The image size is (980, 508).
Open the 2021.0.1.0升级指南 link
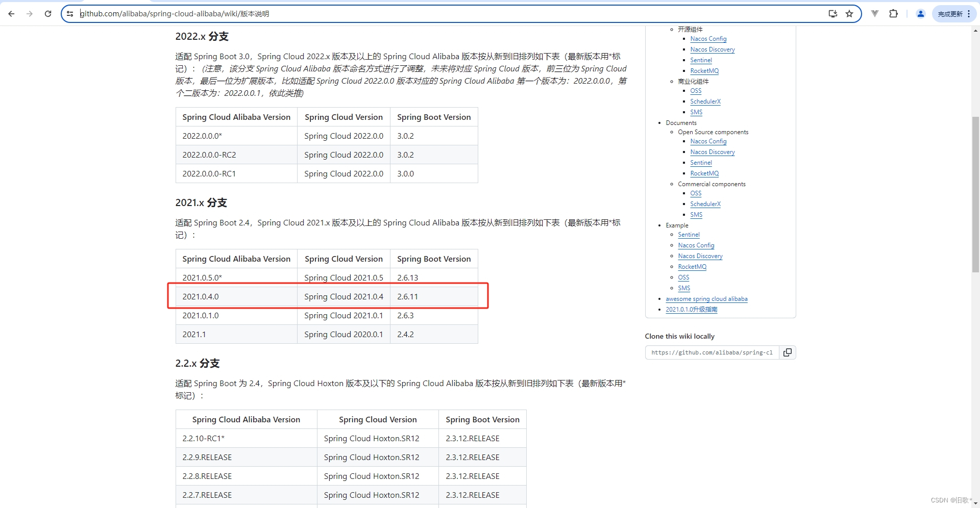[691, 310]
